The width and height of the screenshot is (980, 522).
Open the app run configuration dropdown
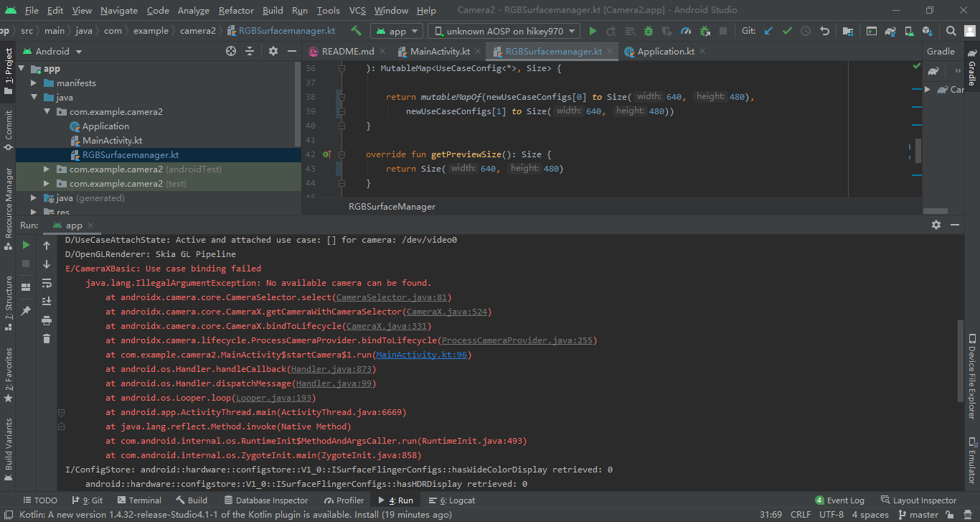click(396, 31)
